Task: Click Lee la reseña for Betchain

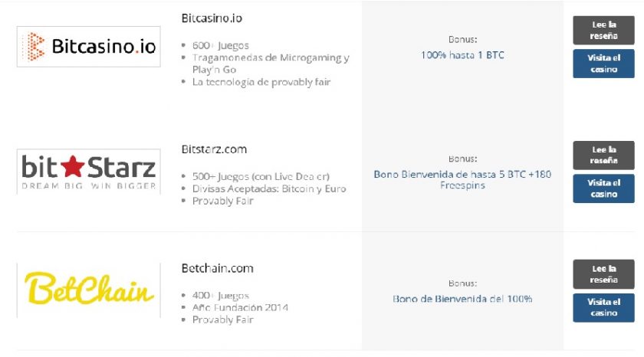Action: (603, 274)
